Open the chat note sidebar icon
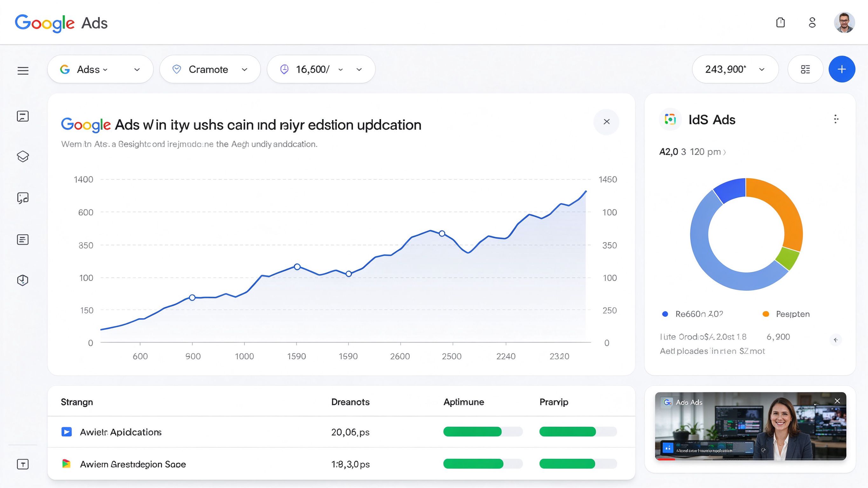868x488 pixels. [23, 116]
